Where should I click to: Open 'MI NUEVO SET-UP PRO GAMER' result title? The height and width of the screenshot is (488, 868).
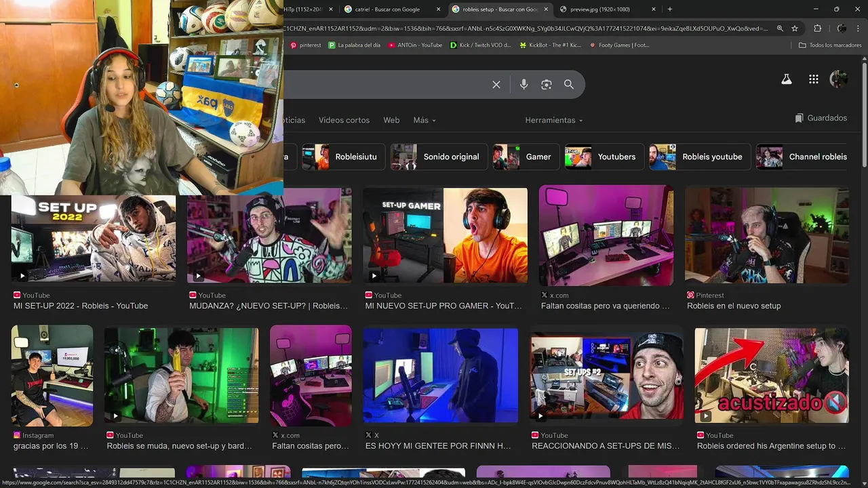pos(444,306)
